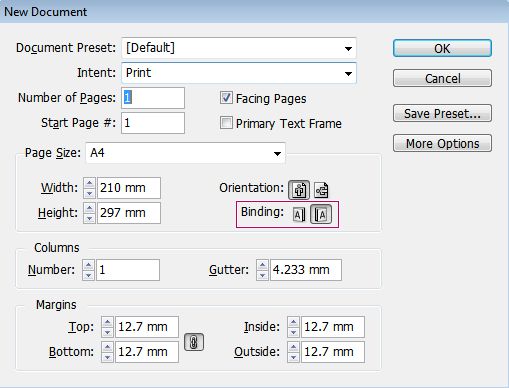
Task: Select portrait orientation icon
Action: click(299, 190)
